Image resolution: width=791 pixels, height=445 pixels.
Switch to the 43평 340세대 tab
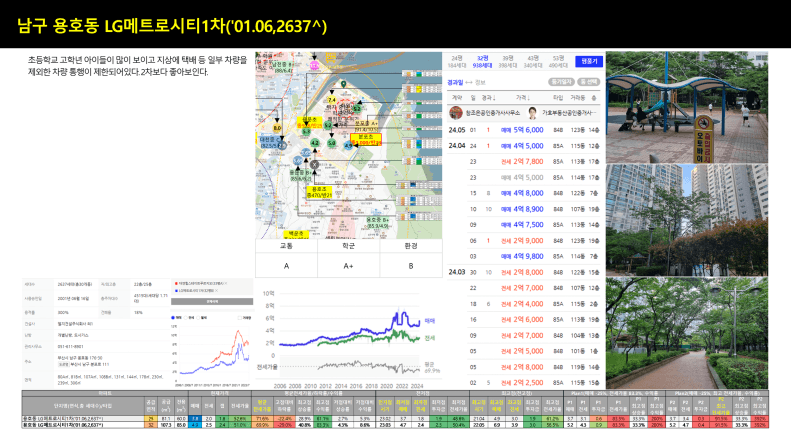[x=533, y=62]
